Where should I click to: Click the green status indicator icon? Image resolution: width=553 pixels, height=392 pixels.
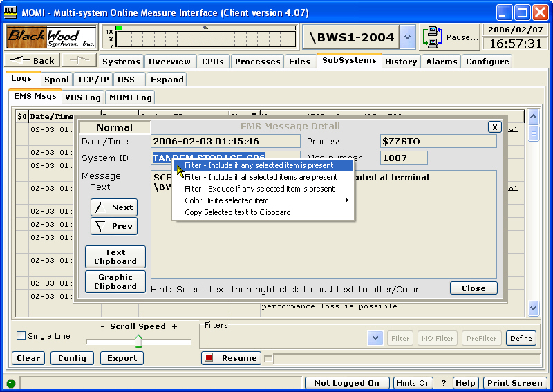[x=11, y=383]
